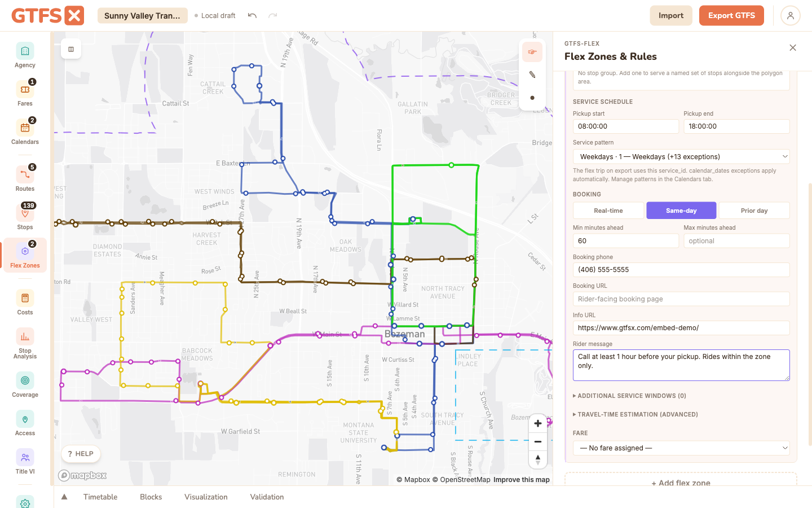Click the Max minutes ahead field
Screen dimensions: 812x508
[736, 241]
